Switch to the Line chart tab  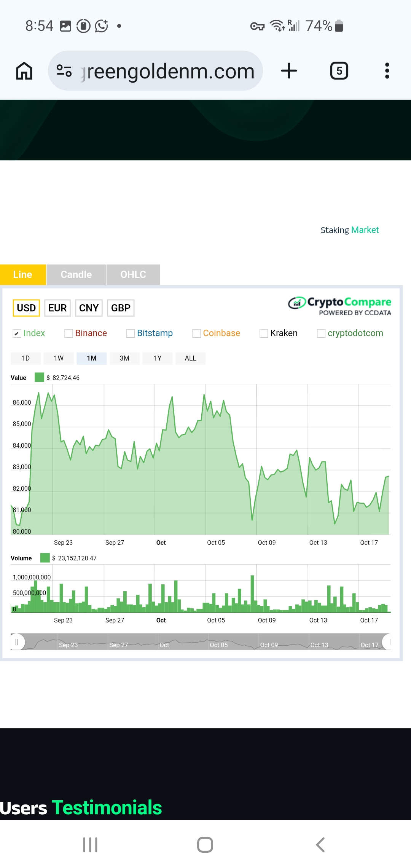point(23,274)
